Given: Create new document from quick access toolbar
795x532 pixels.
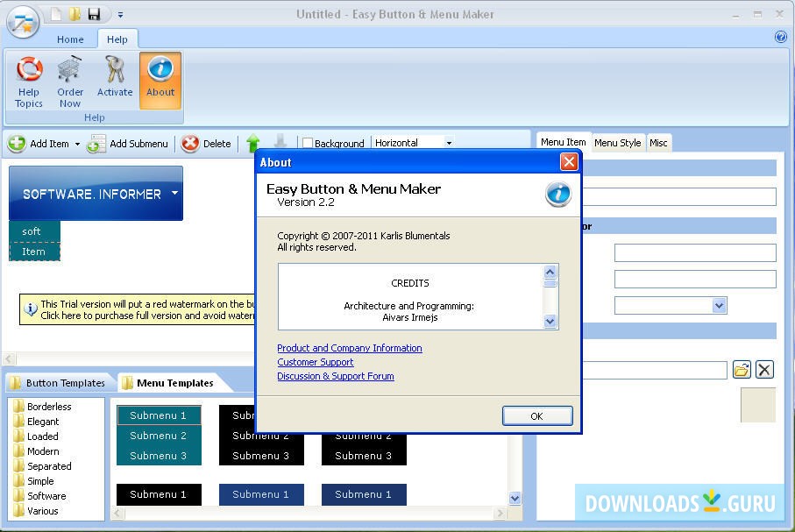Looking at the screenshot, I should coord(56,14).
